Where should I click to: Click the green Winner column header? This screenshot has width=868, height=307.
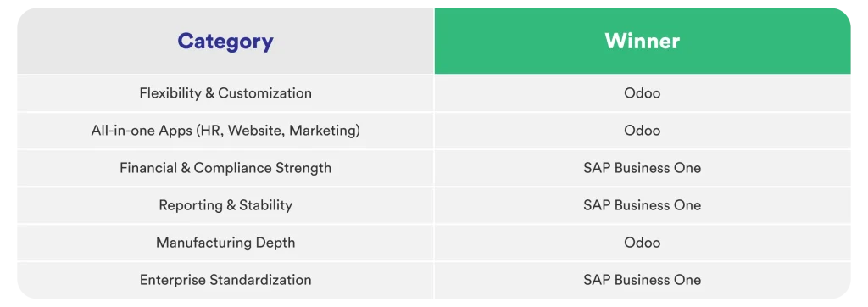coord(643,41)
